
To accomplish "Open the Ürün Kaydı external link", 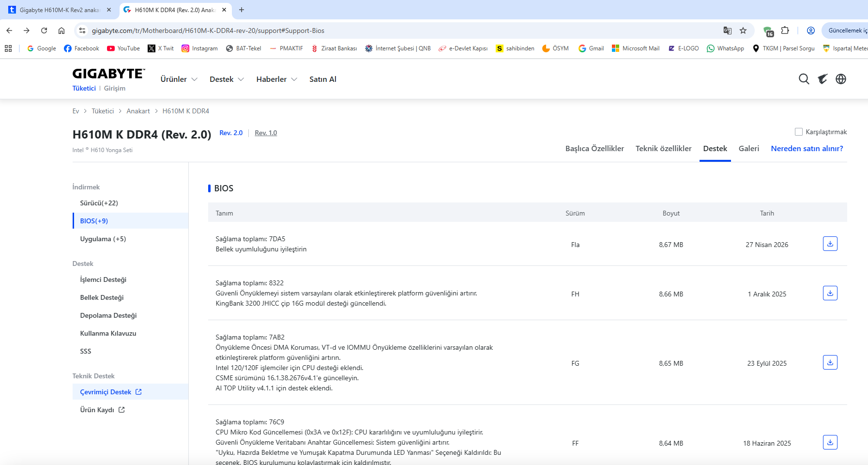I will click(x=102, y=410).
